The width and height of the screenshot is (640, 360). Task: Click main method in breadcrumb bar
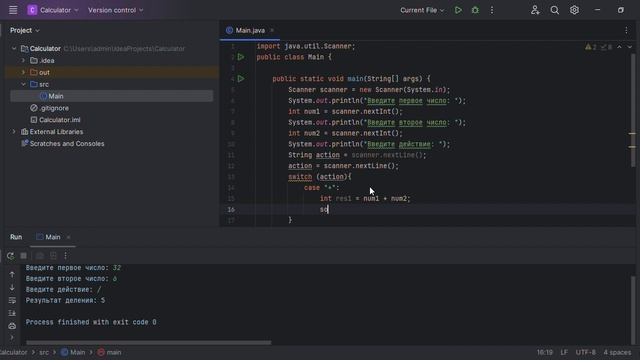tap(109, 352)
